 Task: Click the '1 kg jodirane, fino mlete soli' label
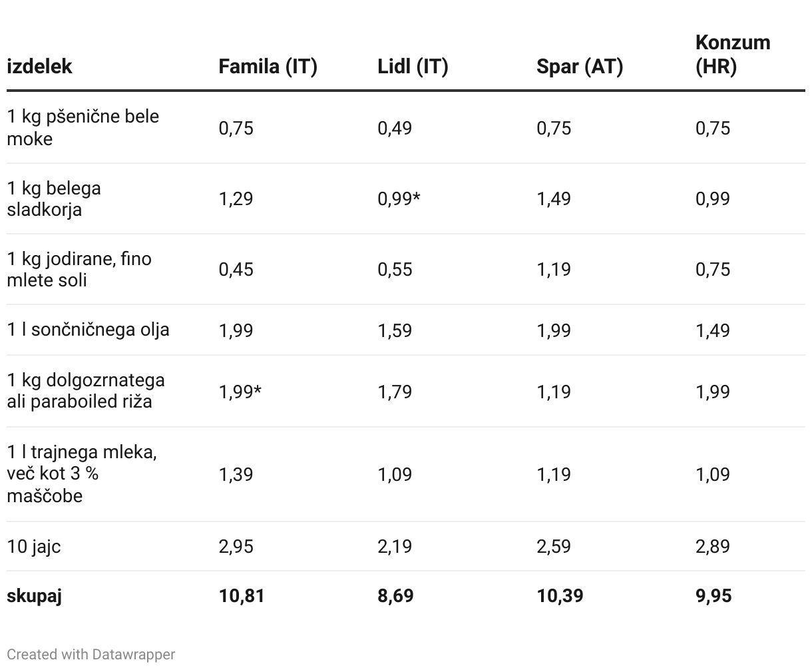tap(79, 269)
